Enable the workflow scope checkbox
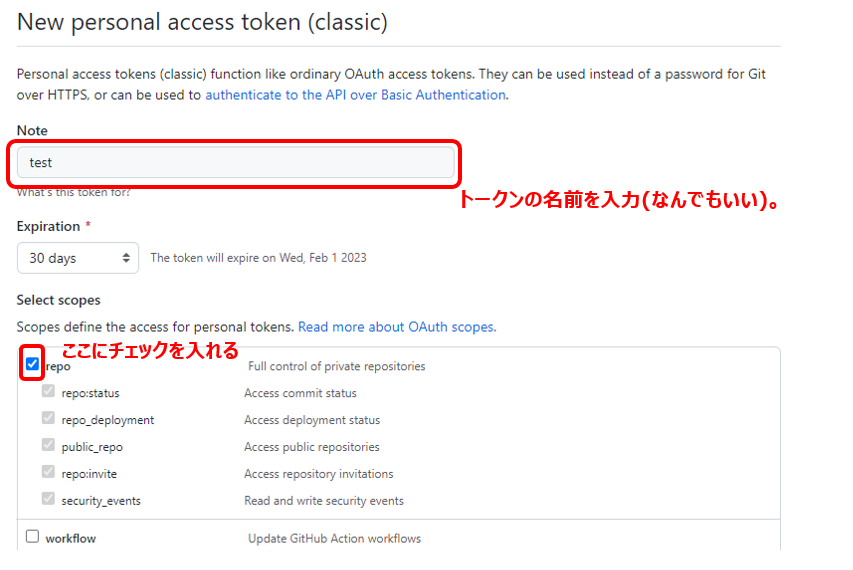This screenshot has height=570, width=853. [x=33, y=536]
